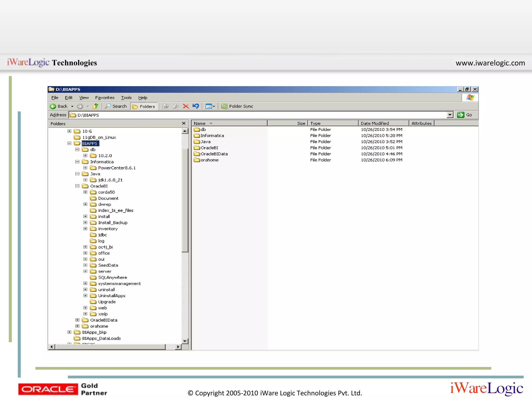Select the Install_Backup folder icon in tree
Image resolution: width=532 pixels, height=399 pixels.
point(93,223)
